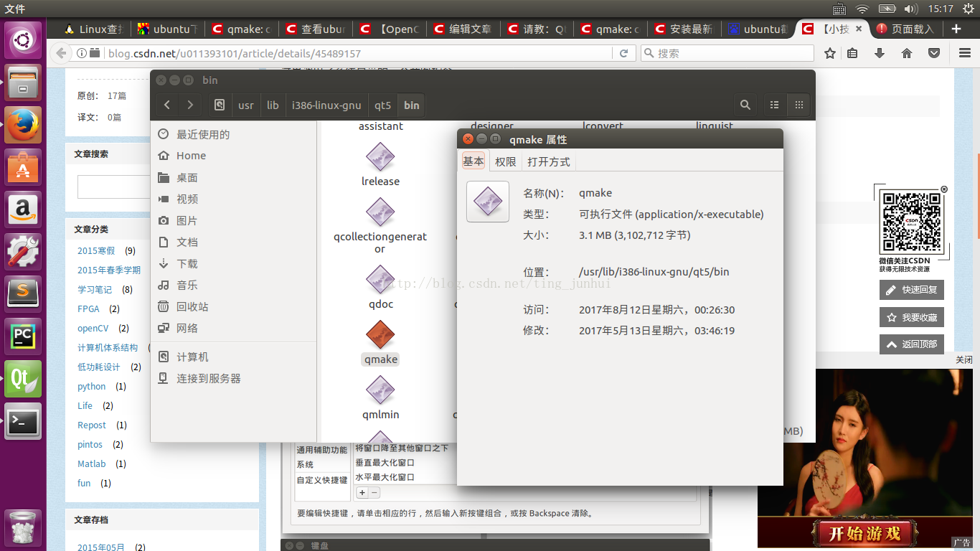Open System Settings launcher icon
This screenshot has height=551, width=980.
[x=24, y=253]
